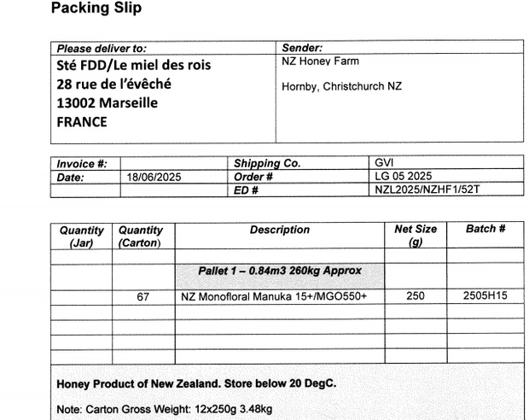Select the 13002 Marseille address line
The width and height of the screenshot is (529, 420).
[x=107, y=103]
